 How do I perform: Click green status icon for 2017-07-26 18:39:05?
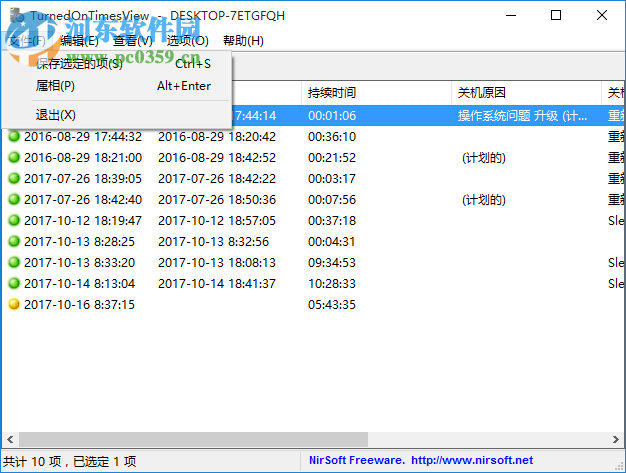14,178
